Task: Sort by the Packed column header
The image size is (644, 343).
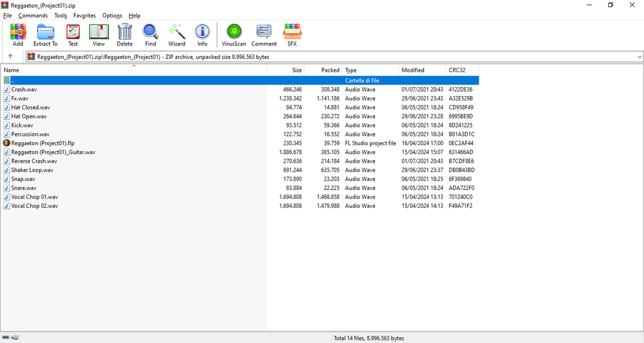Action: [323, 70]
